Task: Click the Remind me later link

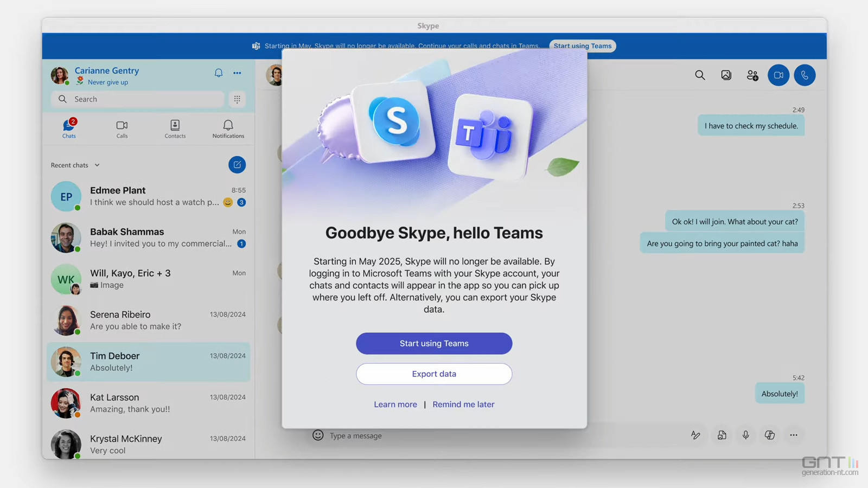Action: pyautogui.click(x=463, y=404)
